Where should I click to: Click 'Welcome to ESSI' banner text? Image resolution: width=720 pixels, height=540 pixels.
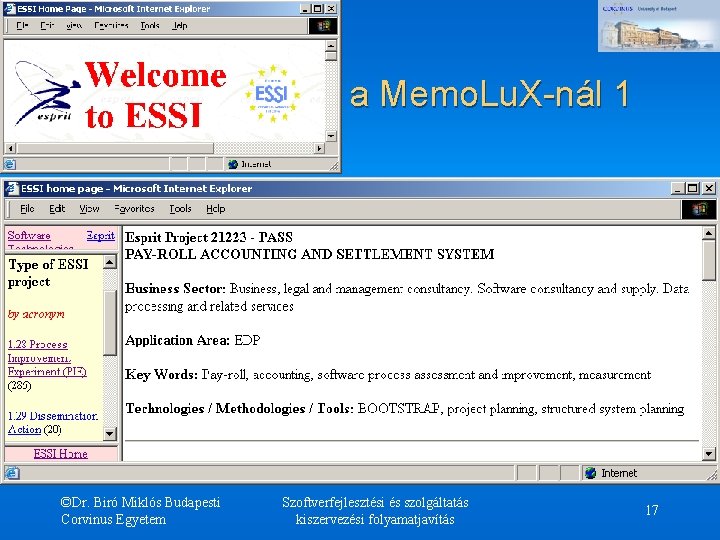click(x=155, y=94)
